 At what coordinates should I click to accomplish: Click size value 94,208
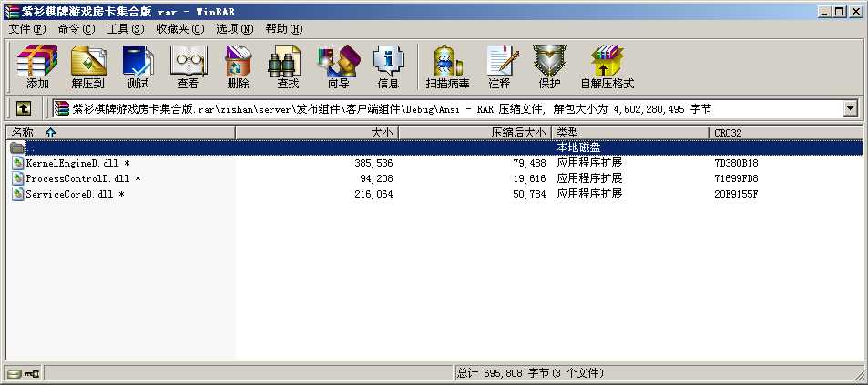click(376, 179)
